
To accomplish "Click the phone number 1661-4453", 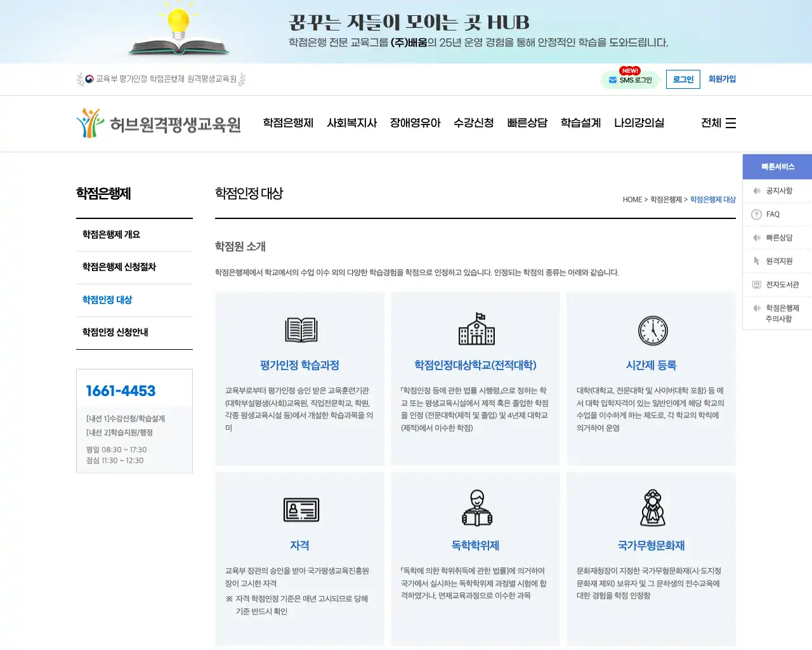I will [121, 391].
